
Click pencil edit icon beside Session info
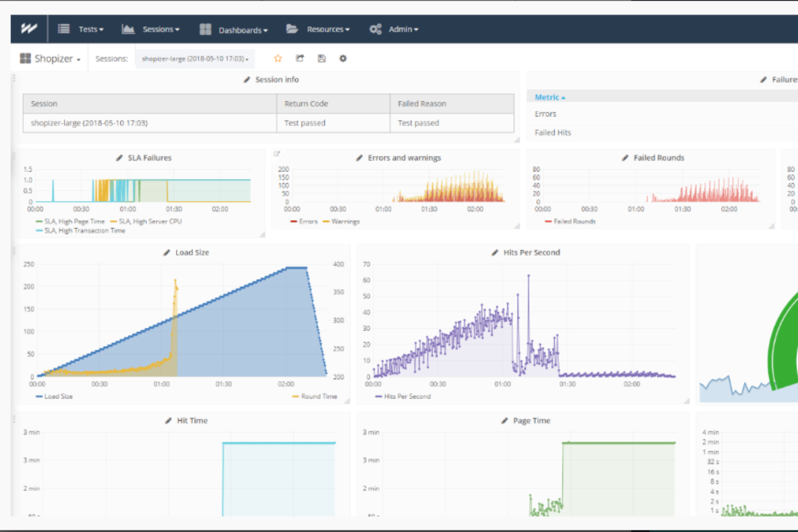coord(247,80)
